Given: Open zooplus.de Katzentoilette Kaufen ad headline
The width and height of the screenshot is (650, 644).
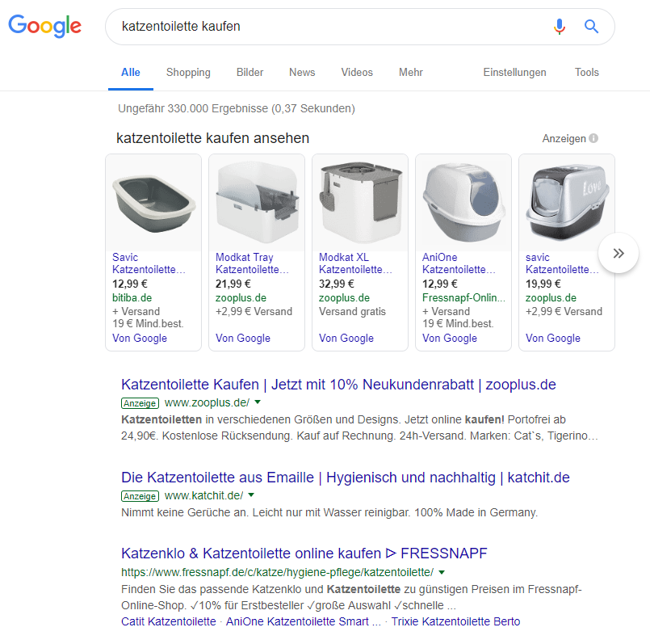Looking at the screenshot, I should [x=338, y=385].
